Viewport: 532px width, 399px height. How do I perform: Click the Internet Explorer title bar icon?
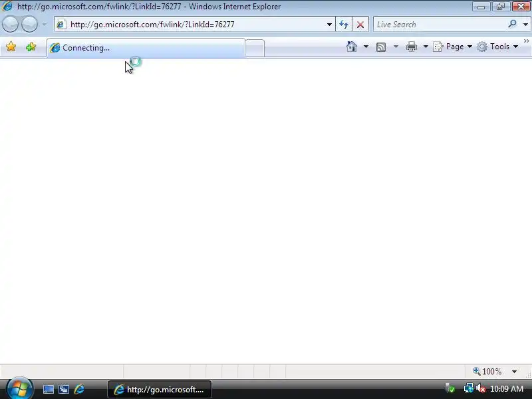(7, 6)
